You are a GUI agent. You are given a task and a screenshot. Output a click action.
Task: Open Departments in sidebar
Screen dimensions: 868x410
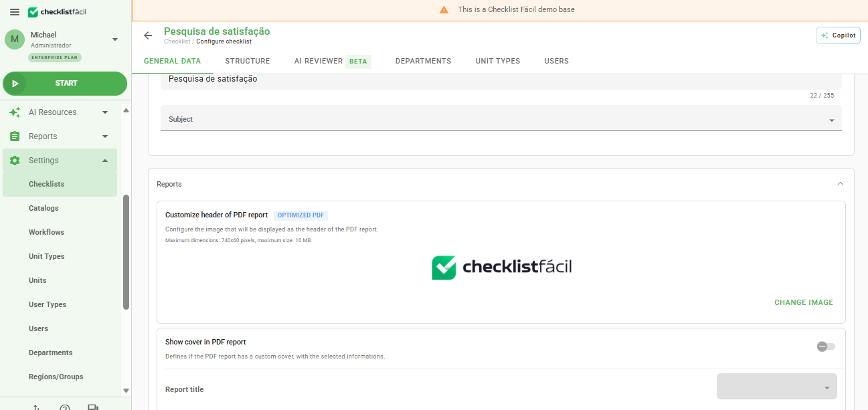click(50, 352)
